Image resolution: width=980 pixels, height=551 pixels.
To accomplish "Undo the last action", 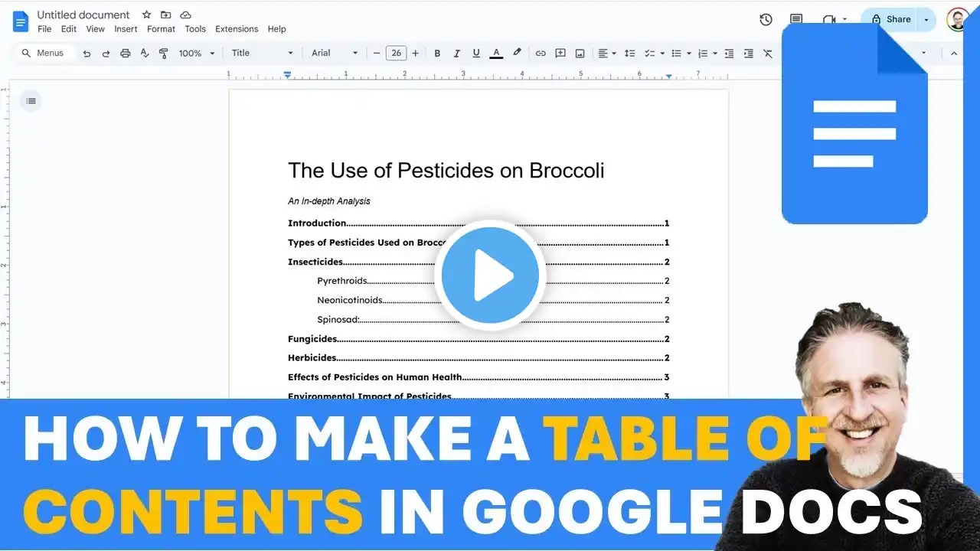I will 87,54.
